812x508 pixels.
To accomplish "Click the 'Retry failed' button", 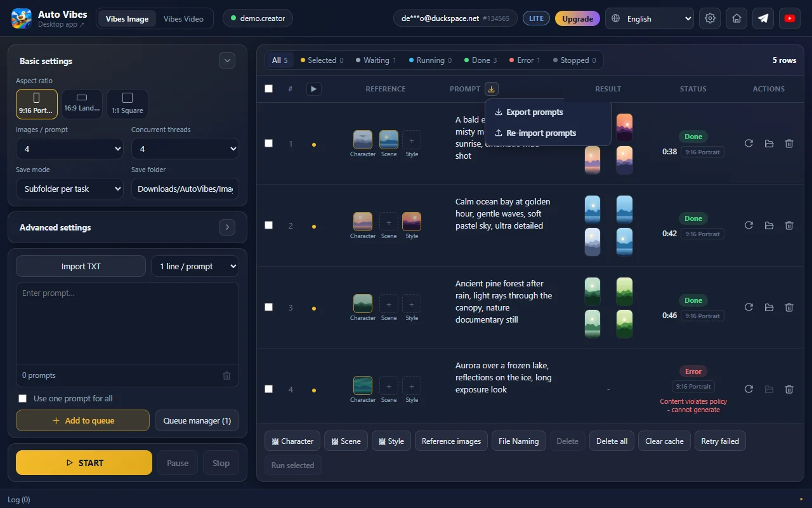I will click(x=720, y=441).
